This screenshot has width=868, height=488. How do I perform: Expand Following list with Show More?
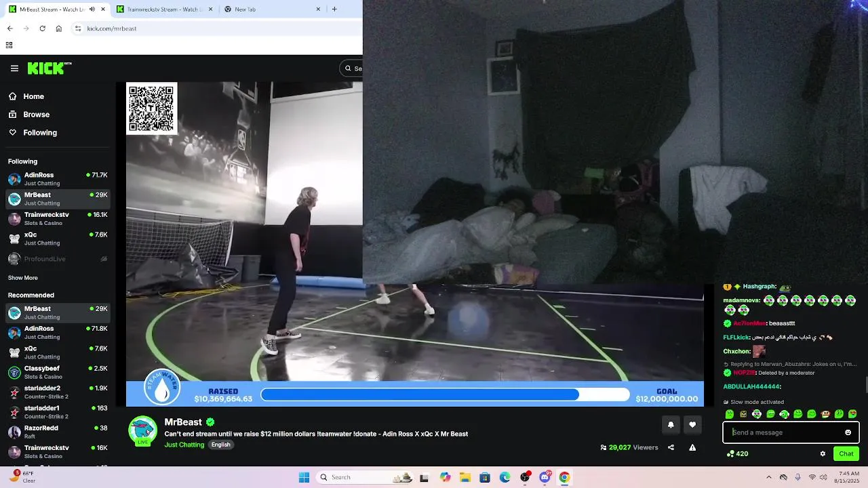click(x=23, y=278)
